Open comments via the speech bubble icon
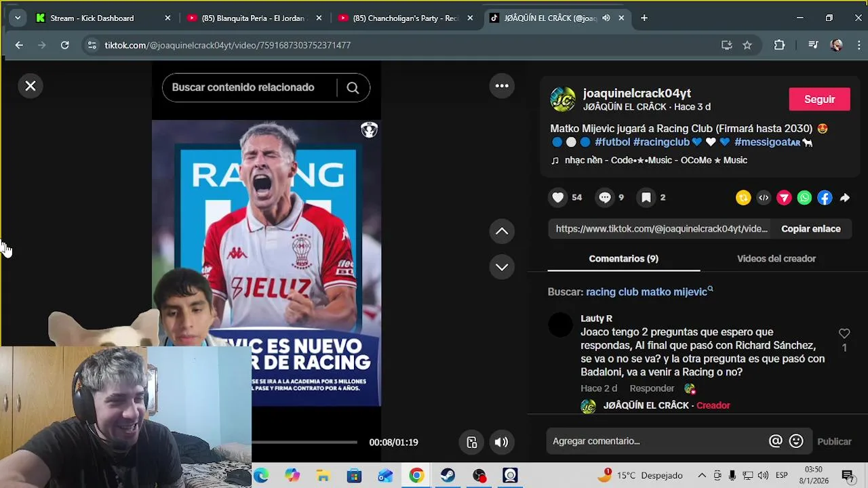Viewport: 868px width, 488px height. 605,197
